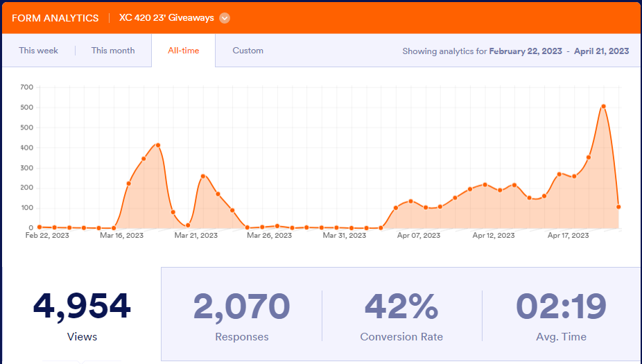Screen dimensions: 642x364
Task: Open the form selector chevron beside XC 420 23' Giveaways
Action: [x=225, y=18]
